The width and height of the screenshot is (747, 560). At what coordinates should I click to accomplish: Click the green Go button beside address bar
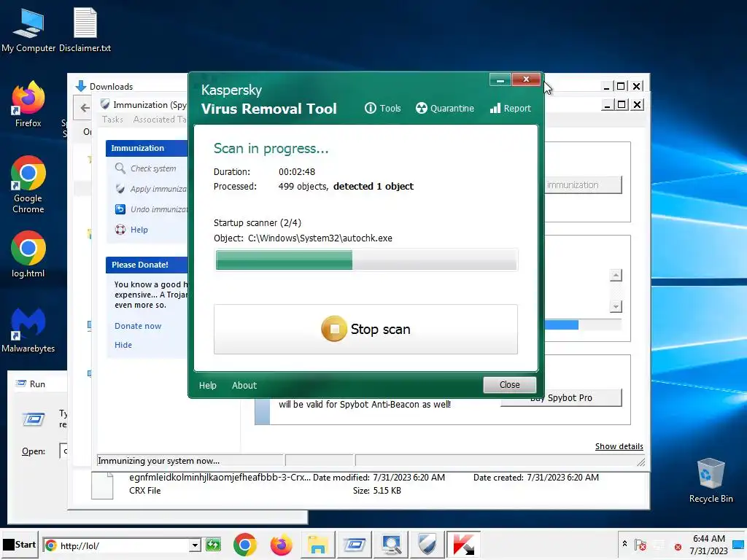pos(213,545)
